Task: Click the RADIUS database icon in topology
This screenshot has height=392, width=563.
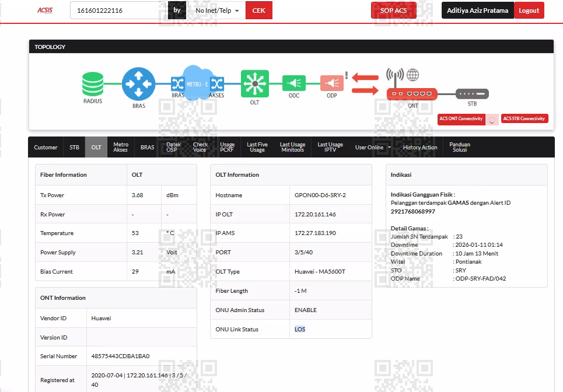Action: click(x=93, y=84)
